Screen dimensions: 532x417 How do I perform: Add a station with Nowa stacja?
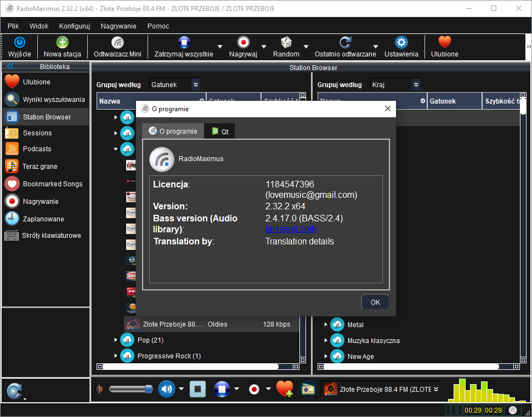coord(63,47)
